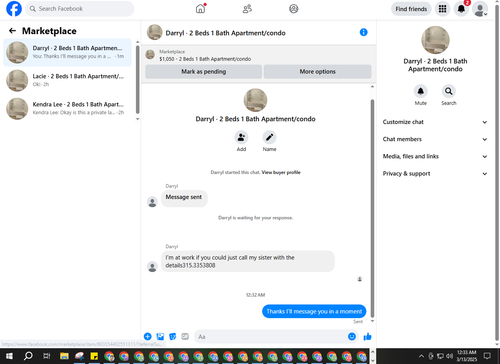Image resolution: width=500 pixels, height=364 pixels.
Task: Click the seen receipt icon under Darryl's message
Action: tap(360, 279)
